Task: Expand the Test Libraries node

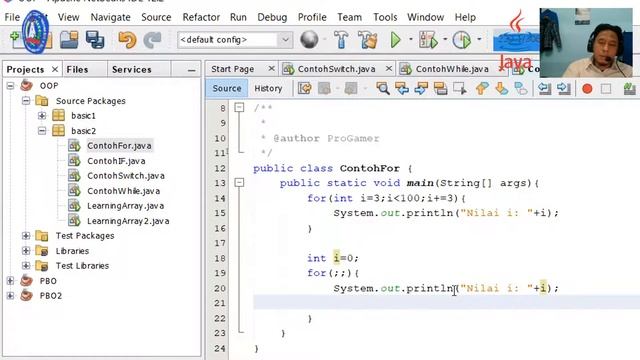Action: click(x=26, y=266)
